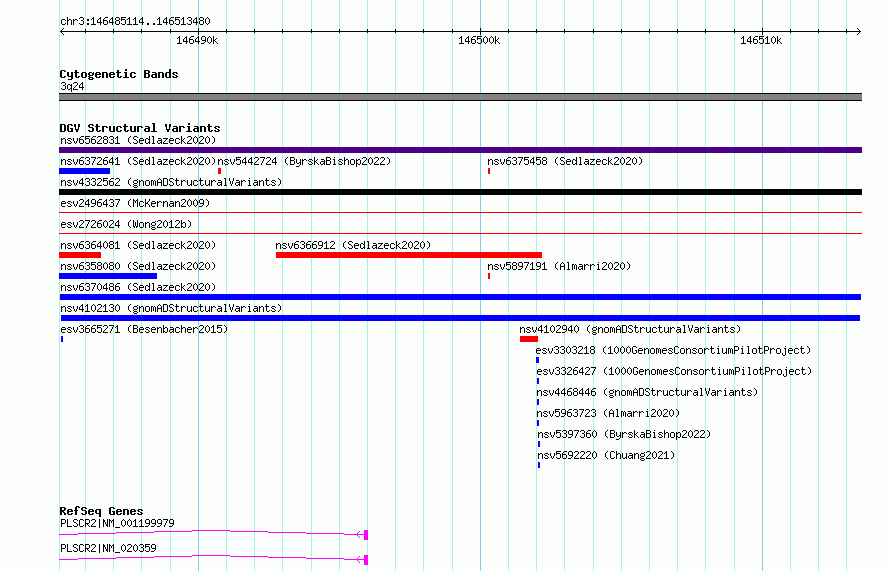Open nsv4102130 (gnomADStructuralVariants) label

(x=171, y=308)
